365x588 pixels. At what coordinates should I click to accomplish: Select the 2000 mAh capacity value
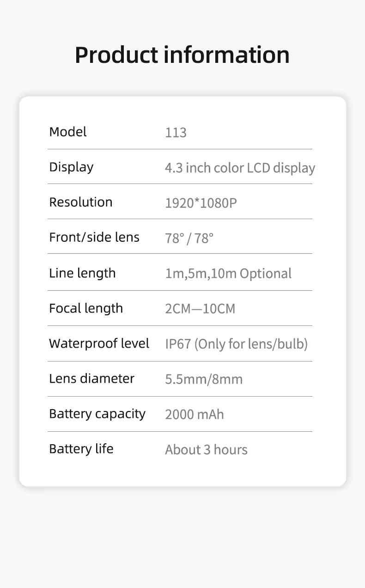195,414
